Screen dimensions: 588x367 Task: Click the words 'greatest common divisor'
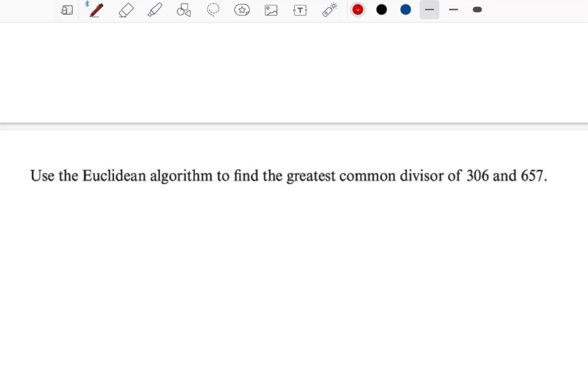[x=365, y=176]
